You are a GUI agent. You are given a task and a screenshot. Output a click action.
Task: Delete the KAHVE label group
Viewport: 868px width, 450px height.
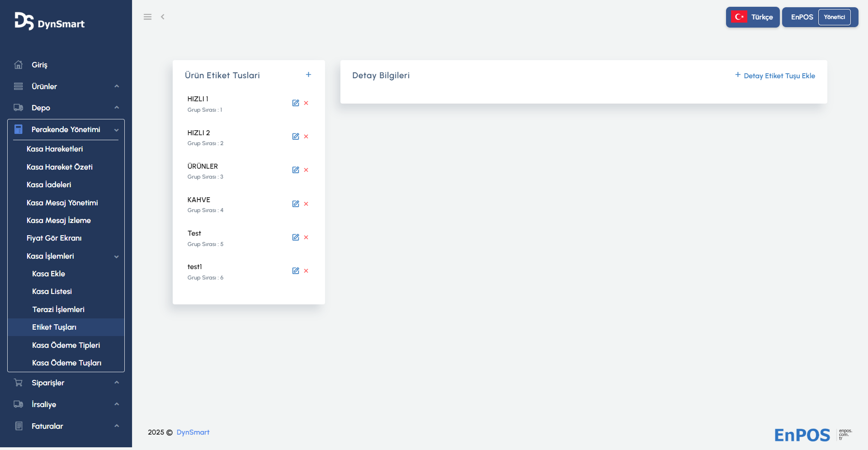tap(306, 204)
